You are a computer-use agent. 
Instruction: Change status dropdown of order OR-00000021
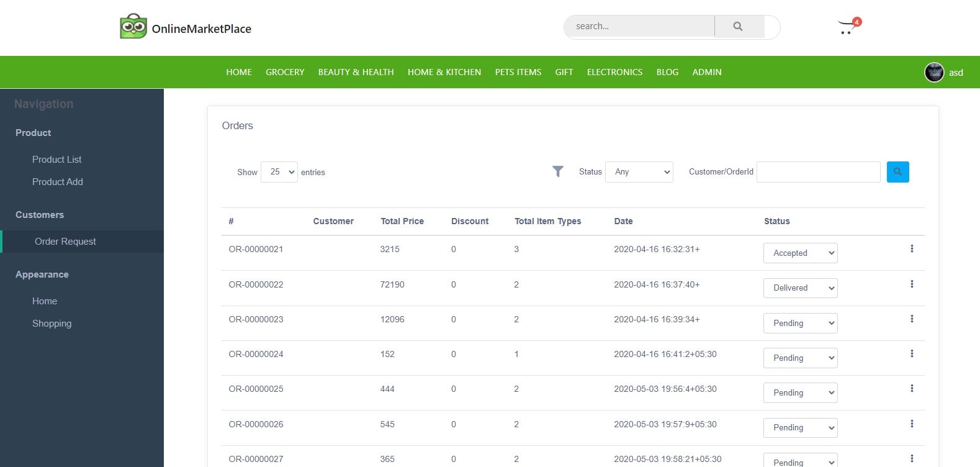(801, 253)
